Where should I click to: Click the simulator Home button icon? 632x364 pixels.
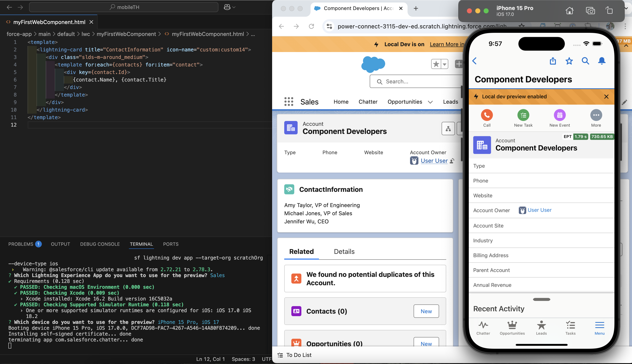tap(569, 11)
